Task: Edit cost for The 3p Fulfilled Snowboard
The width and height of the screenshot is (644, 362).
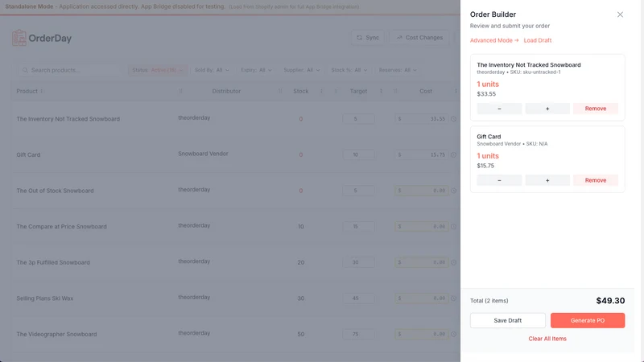Action: (x=421, y=262)
